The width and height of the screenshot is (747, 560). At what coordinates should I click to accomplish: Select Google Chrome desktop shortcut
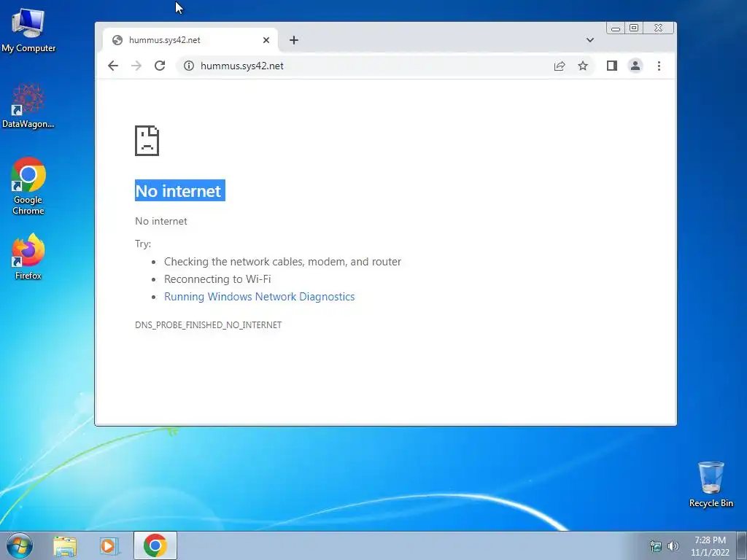(x=28, y=186)
